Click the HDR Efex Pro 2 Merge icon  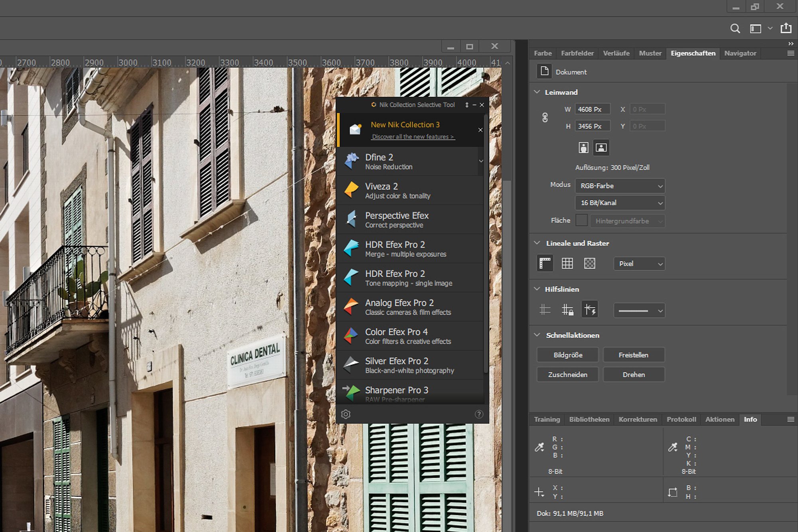pos(351,248)
